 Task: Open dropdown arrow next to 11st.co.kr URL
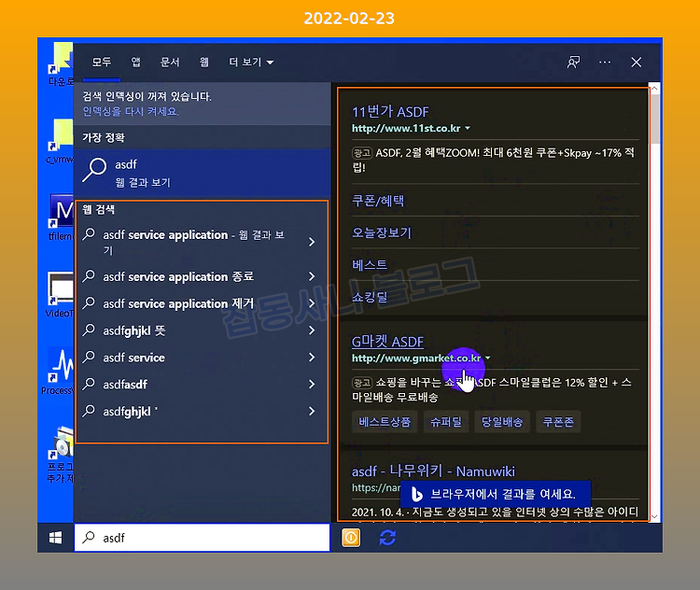(x=468, y=128)
